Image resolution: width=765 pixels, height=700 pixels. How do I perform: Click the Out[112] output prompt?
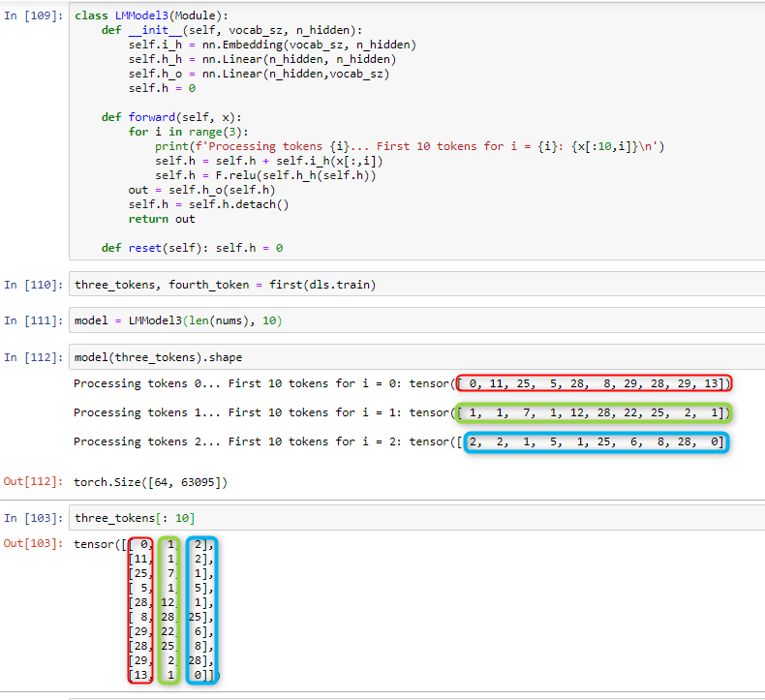pos(34,481)
